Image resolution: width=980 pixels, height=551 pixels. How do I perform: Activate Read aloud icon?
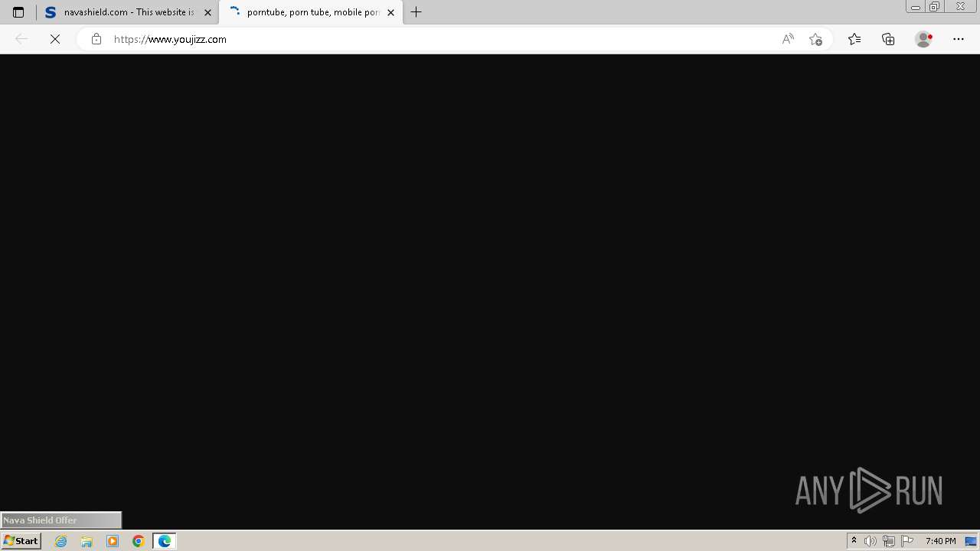coord(788,39)
